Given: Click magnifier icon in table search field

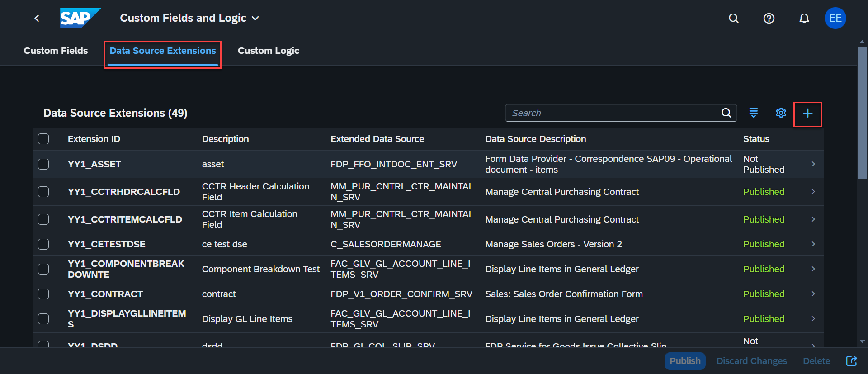Looking at the screenshot, I should tap(726, 113).
